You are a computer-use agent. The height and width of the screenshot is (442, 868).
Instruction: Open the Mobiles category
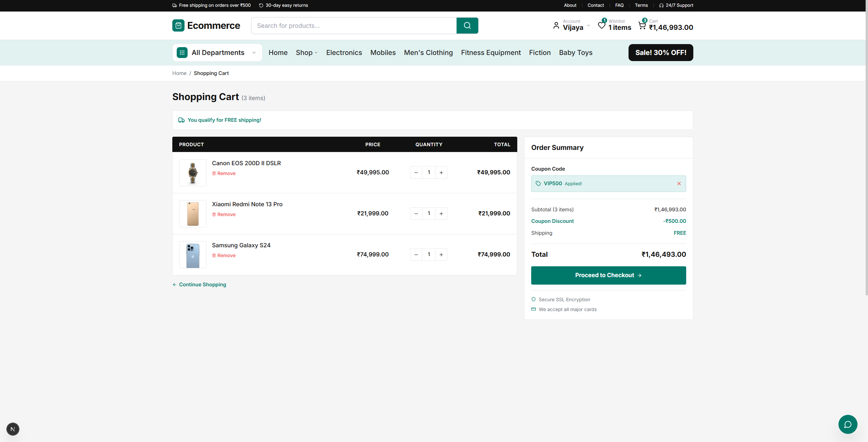tap(383, 53)
